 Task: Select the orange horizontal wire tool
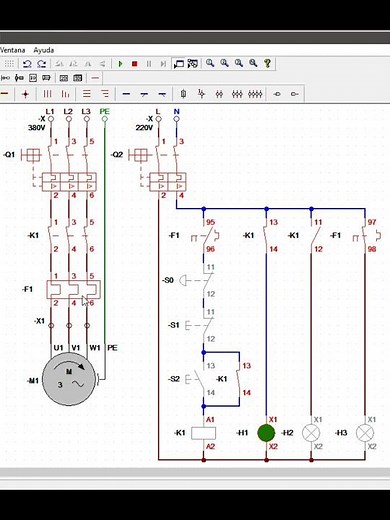click(4, 94)
